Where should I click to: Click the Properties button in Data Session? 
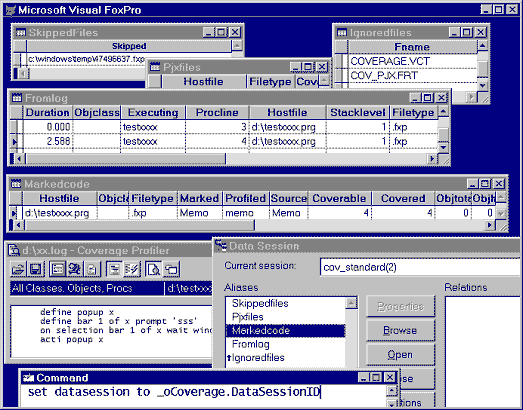point(400,306)
